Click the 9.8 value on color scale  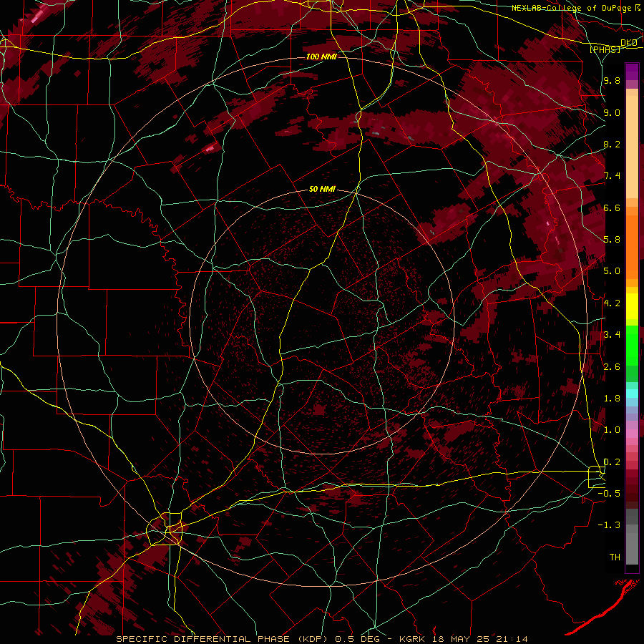click(x=612, y=80)
